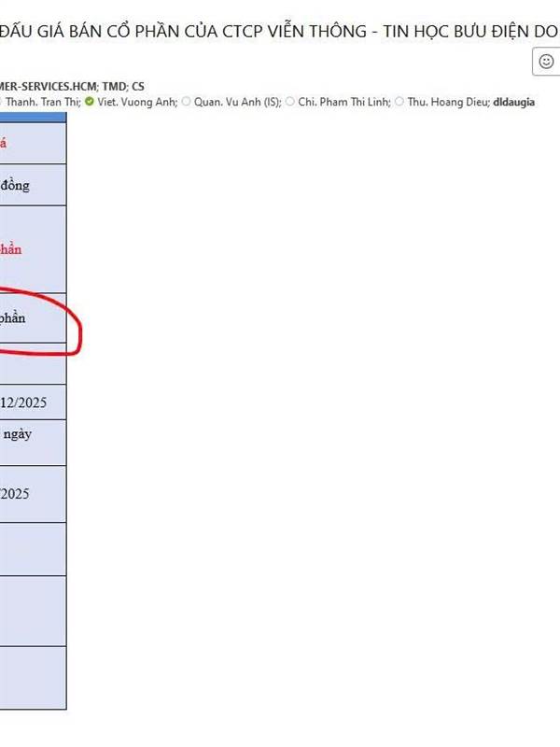Click presence circle before Chi. Pham Thi Linh
This screenshot has width=560, height=747.
pyautogui.click(x=290, y=102)
